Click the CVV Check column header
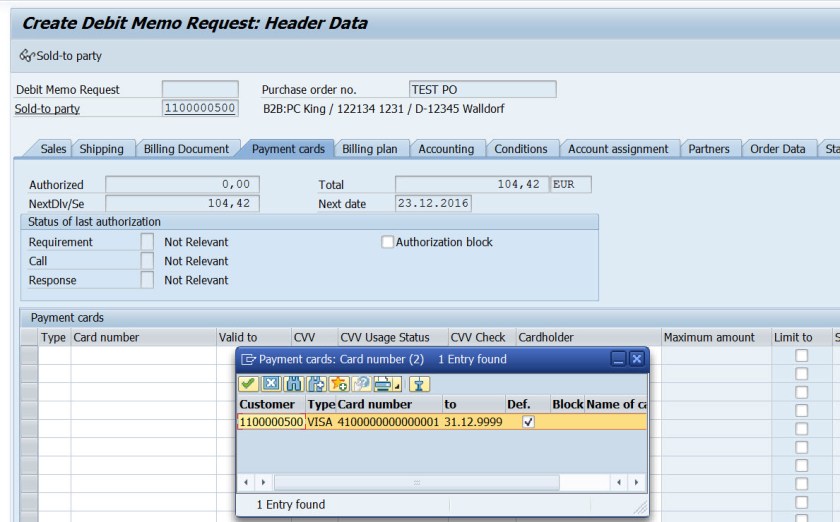 [x=482, y=337]
